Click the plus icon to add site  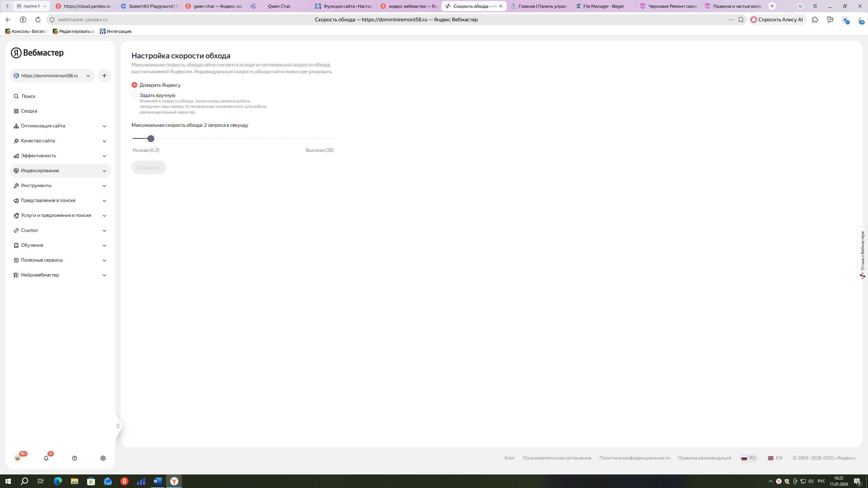(104, 76)
